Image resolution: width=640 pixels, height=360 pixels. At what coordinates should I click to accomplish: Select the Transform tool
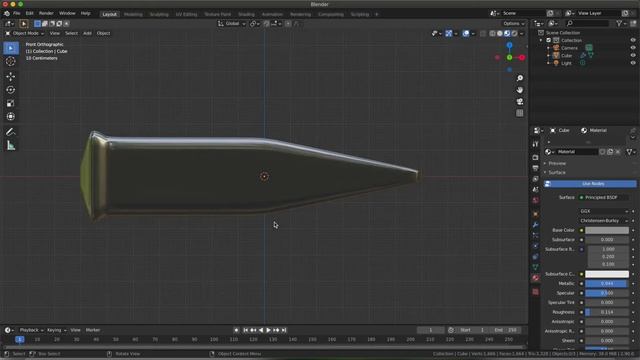click(x=11, y=117)
